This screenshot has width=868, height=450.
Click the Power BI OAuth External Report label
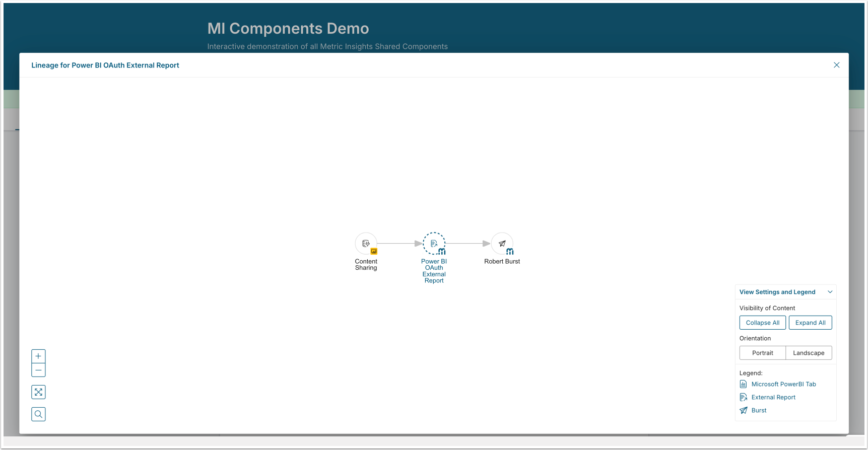[x=434, y=271]
